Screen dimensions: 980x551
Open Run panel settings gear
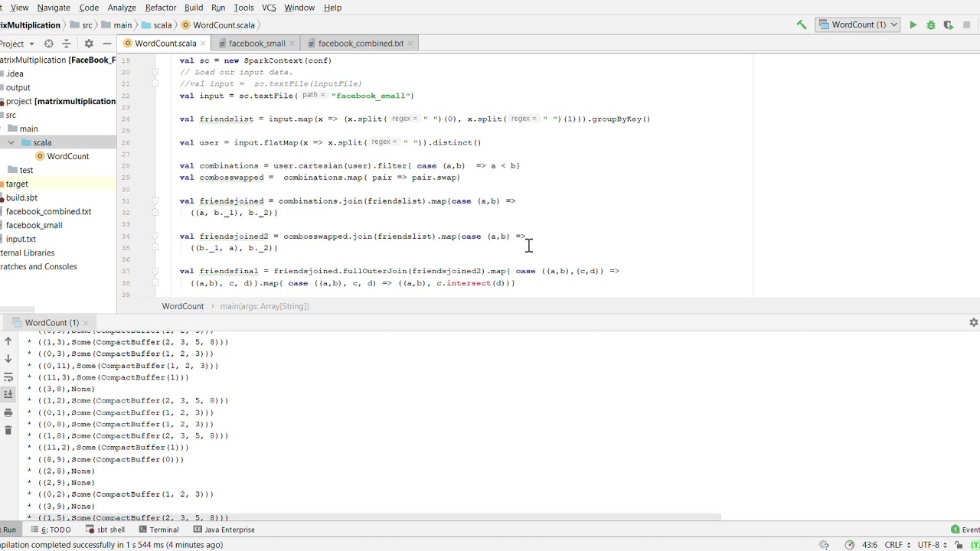pyautogui.click(x=974, y=323)
